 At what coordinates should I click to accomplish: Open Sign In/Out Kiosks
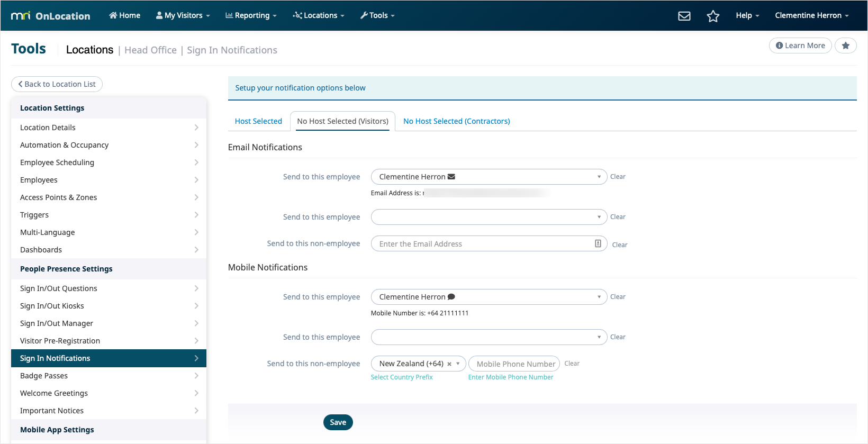(x=108, y=306)
